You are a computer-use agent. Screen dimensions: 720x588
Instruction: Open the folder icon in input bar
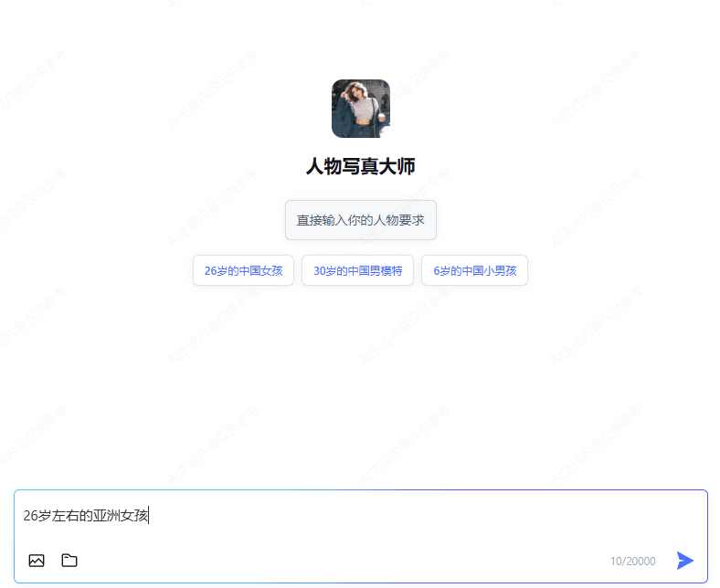69,561
